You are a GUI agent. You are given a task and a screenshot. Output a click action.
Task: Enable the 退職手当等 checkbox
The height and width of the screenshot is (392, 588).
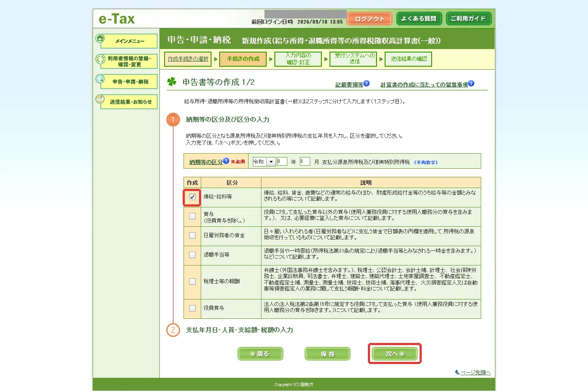[192, 255]
